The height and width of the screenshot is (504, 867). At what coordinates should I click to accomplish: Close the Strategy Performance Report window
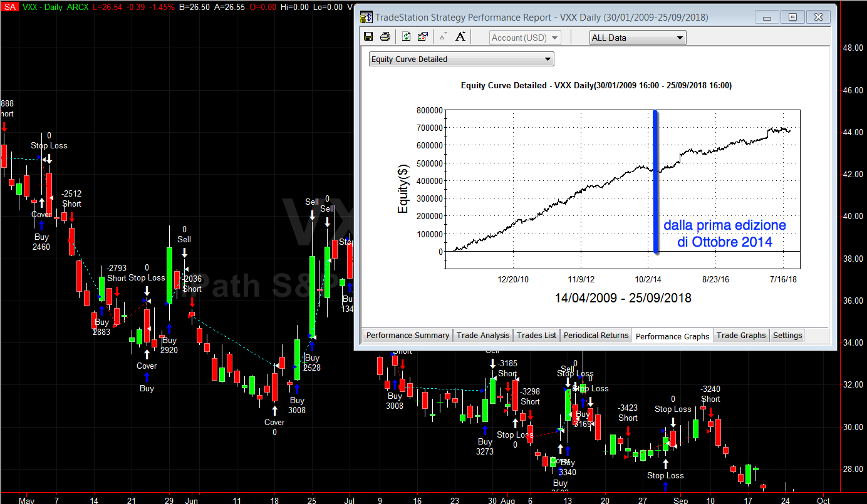click(818, 17)
